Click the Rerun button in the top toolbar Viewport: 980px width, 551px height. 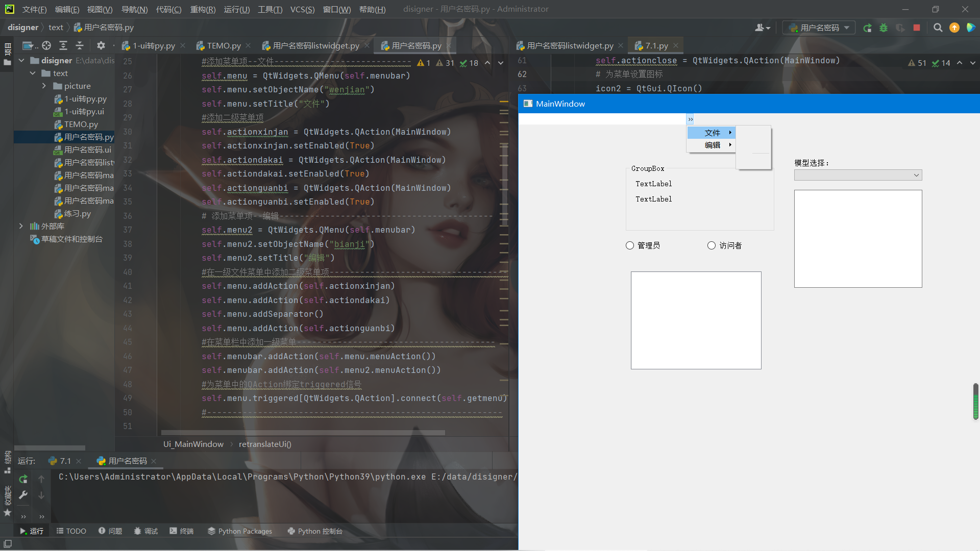point(867,28)
